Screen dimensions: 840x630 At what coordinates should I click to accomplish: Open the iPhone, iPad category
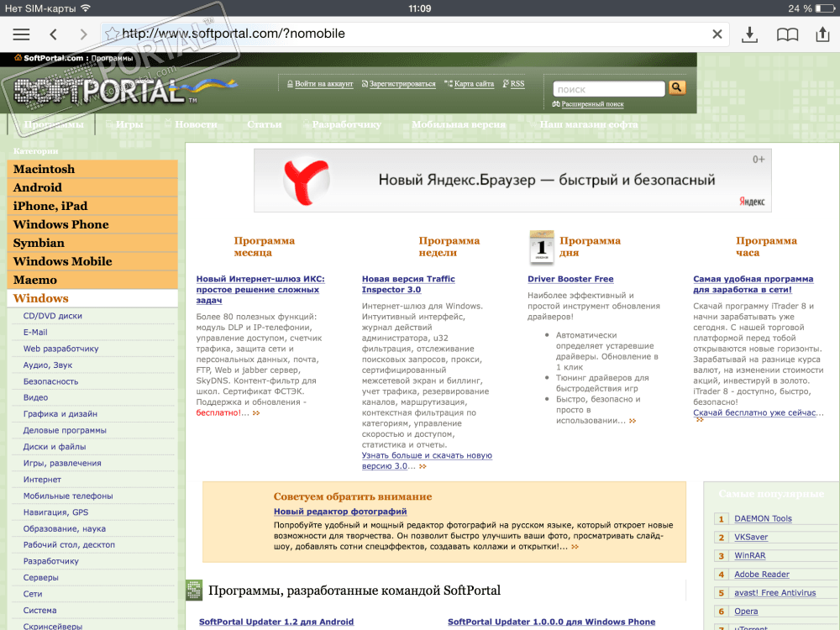[92, 207]
